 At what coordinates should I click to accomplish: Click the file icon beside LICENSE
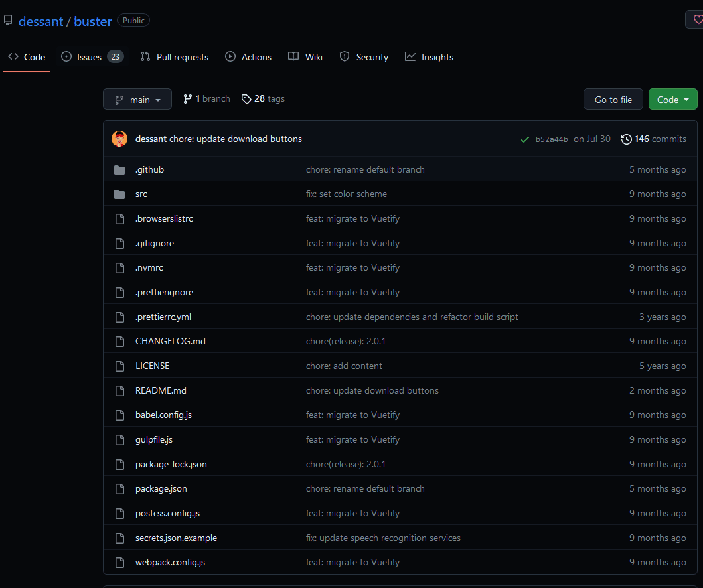pyautogui.click(x=119, y=366)
